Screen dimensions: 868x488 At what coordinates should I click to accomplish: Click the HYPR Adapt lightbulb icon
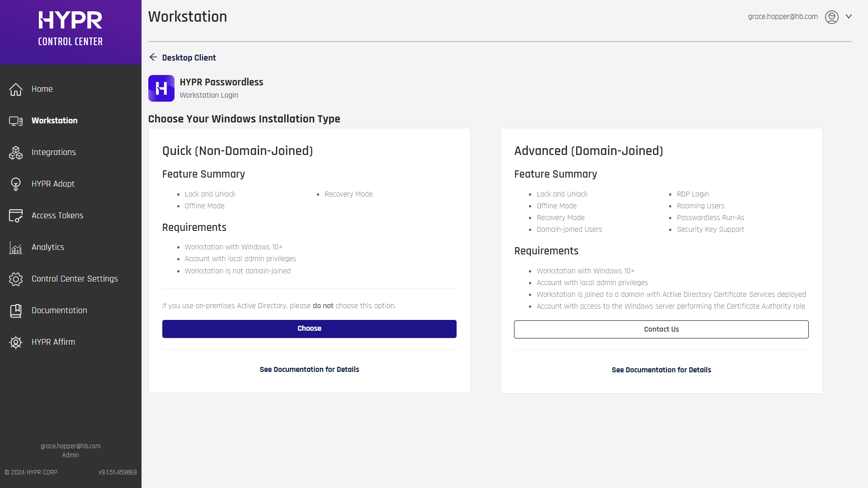(16, 184)
